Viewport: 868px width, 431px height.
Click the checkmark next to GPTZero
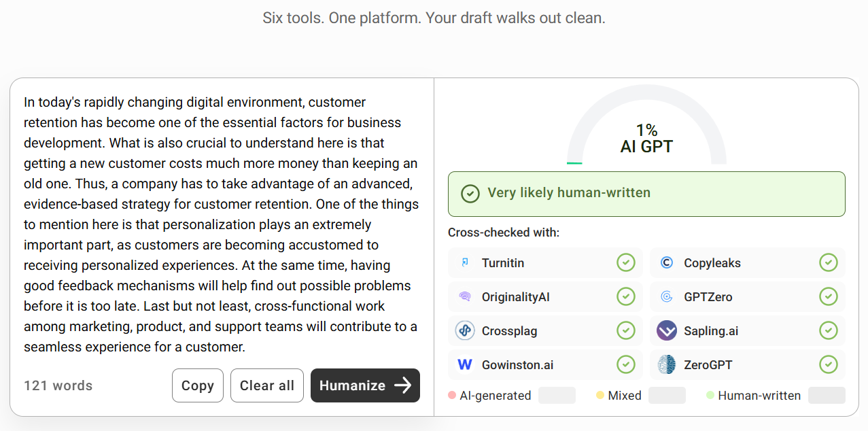tap(828, 296)
